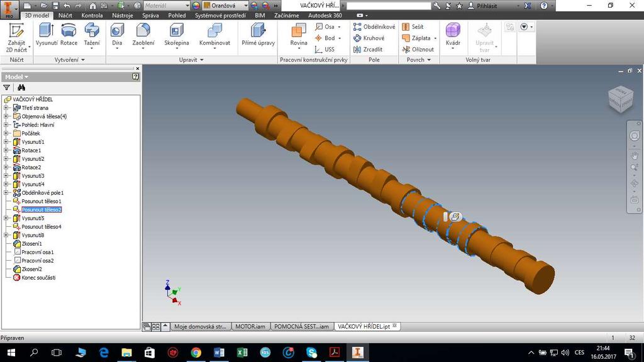Choose the Oříznout trim surface tool
Image resolution: width=644 pixels, height=362 pixels.
point(418,49)
